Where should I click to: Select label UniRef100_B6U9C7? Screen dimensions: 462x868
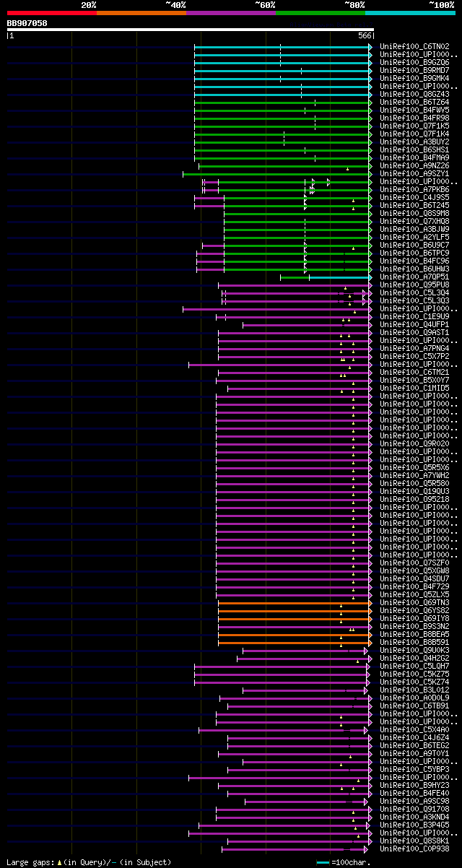(416, 246)
